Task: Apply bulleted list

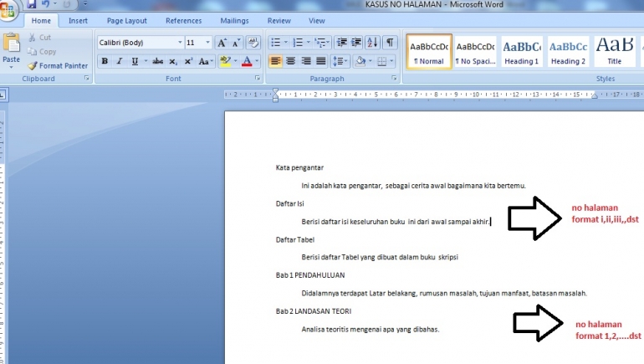Action: coord(276,43)
